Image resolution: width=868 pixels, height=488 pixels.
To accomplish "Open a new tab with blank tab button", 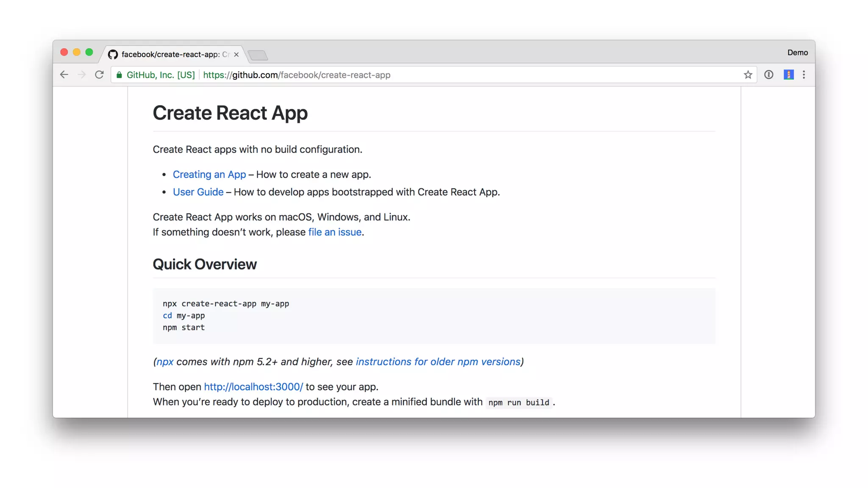I will pyautogui.click(x=258, y=55).
